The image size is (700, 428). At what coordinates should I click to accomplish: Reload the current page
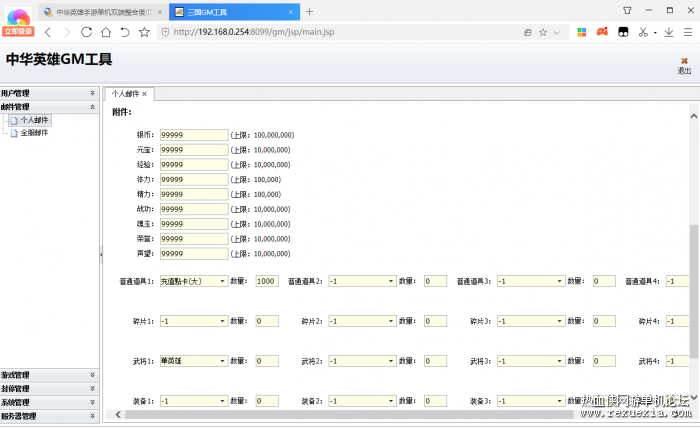[x=87, y=32]
